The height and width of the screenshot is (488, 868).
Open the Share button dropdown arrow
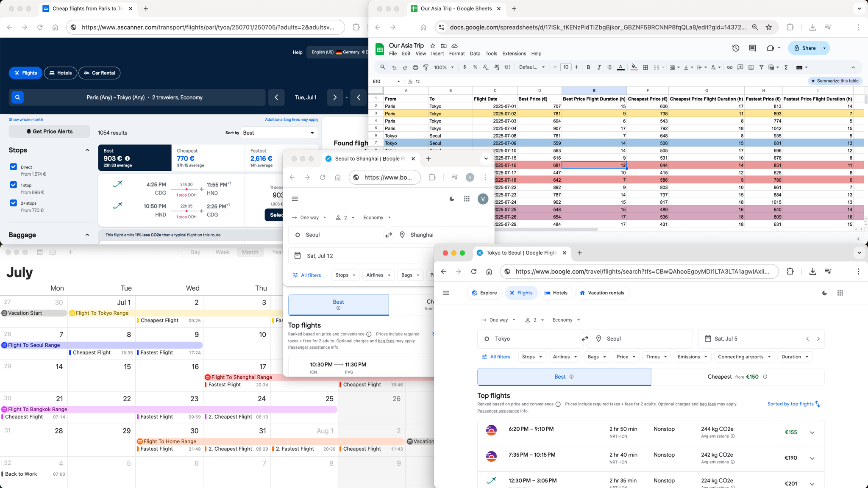pyautogui.click(x=824, y=48)
